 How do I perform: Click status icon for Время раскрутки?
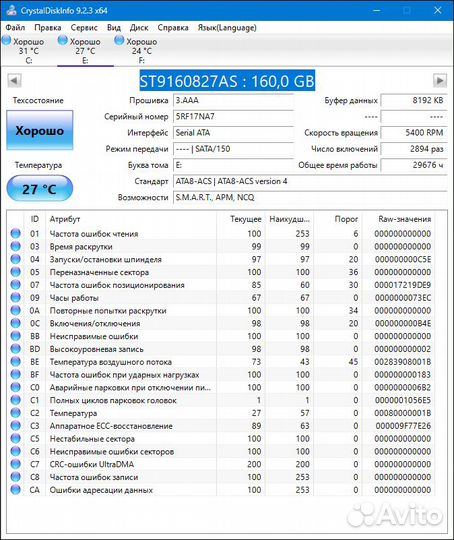(16, 246)
